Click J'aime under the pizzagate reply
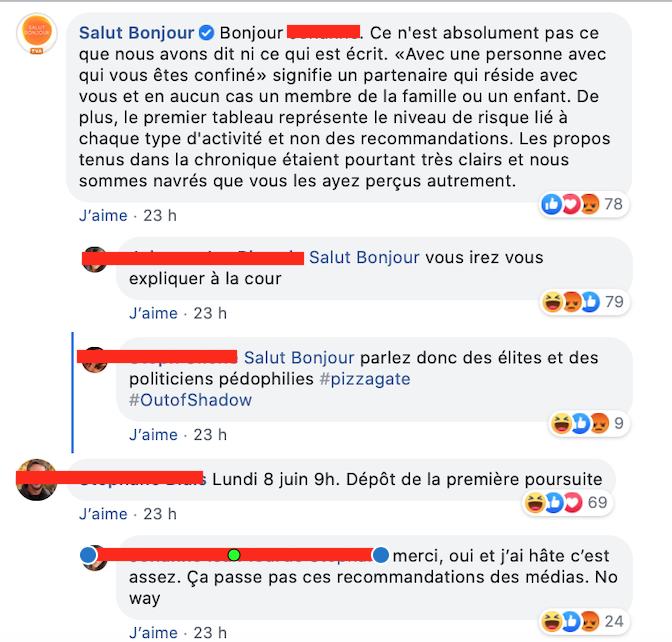Viewport: 672px width, 642px height. [153, 435]
